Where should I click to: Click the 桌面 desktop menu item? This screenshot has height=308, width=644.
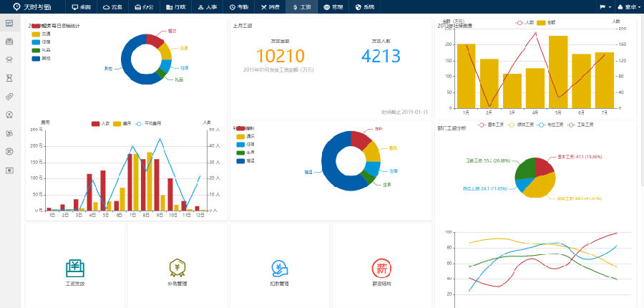[x=81, y=6]
